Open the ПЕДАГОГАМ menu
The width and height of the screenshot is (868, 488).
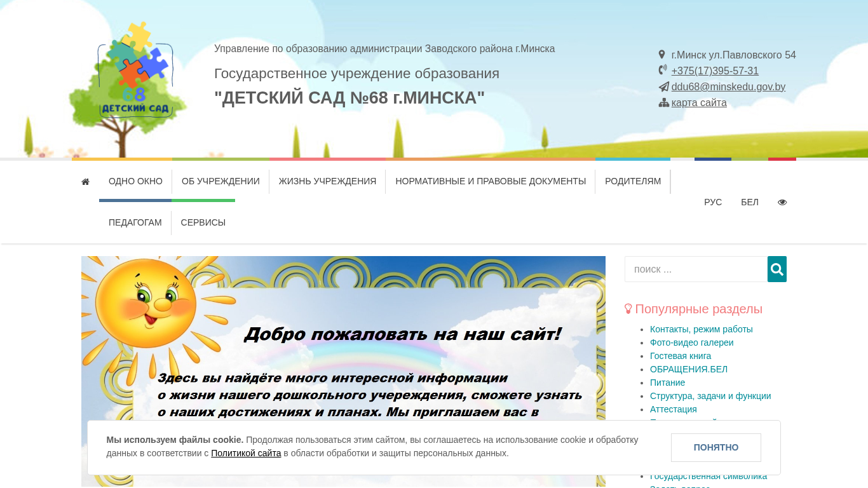coord(135,222)
